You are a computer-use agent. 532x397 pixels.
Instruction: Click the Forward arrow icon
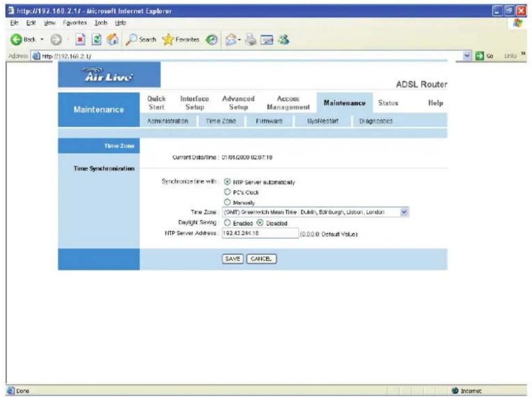pyautogui.click(x=56, y=40)
